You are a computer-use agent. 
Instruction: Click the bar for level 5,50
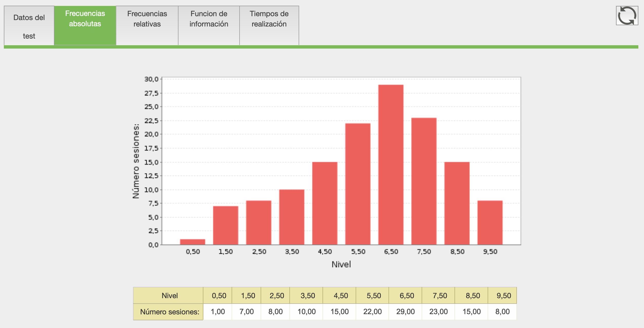click(358, 184)
